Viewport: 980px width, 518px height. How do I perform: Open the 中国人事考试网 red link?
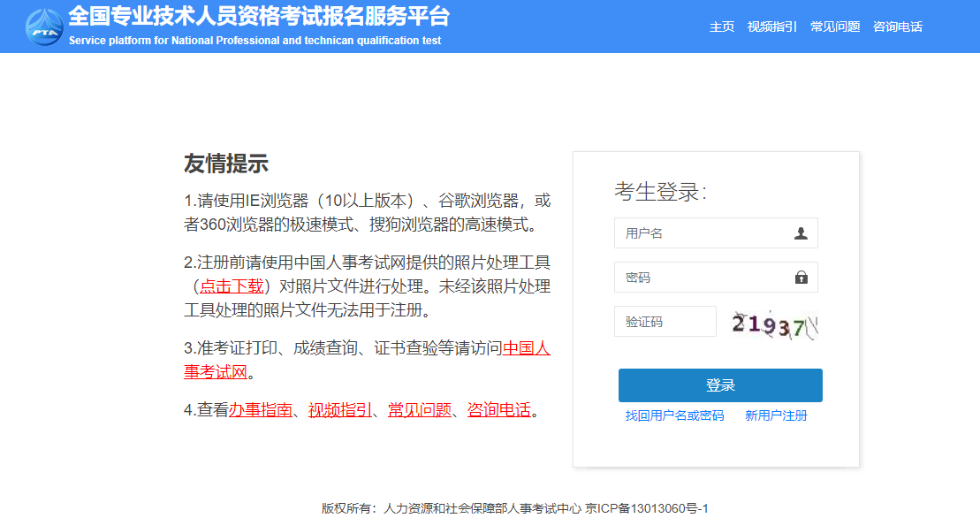[x=527, y=348]
